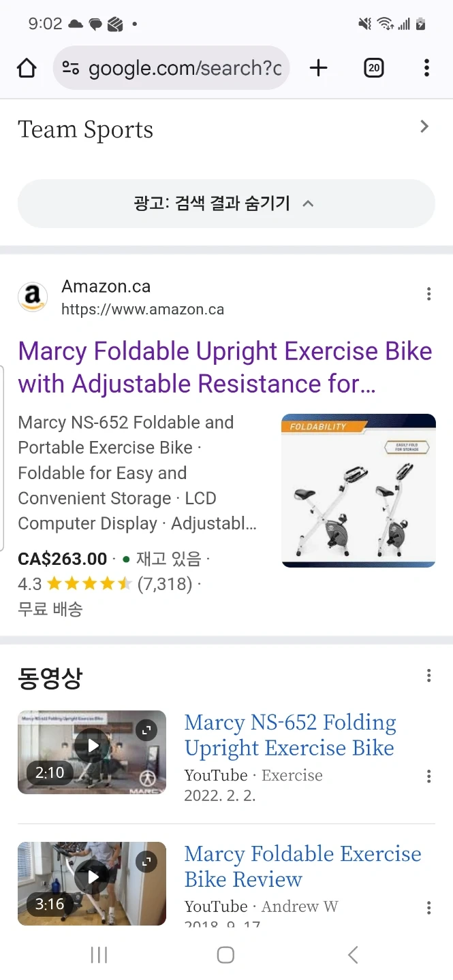453x980 pixels.
Task: Play the 3:16 bike review video thumbnail
Action: point(92,883)
